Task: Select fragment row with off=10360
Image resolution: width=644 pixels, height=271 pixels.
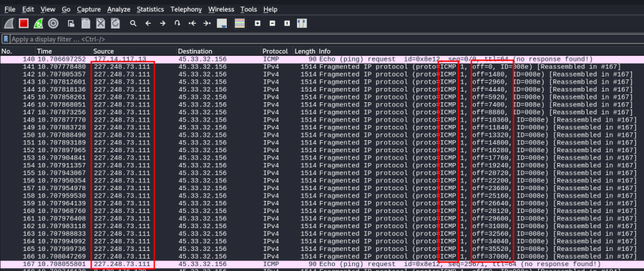Action: (x=322, y=120)
